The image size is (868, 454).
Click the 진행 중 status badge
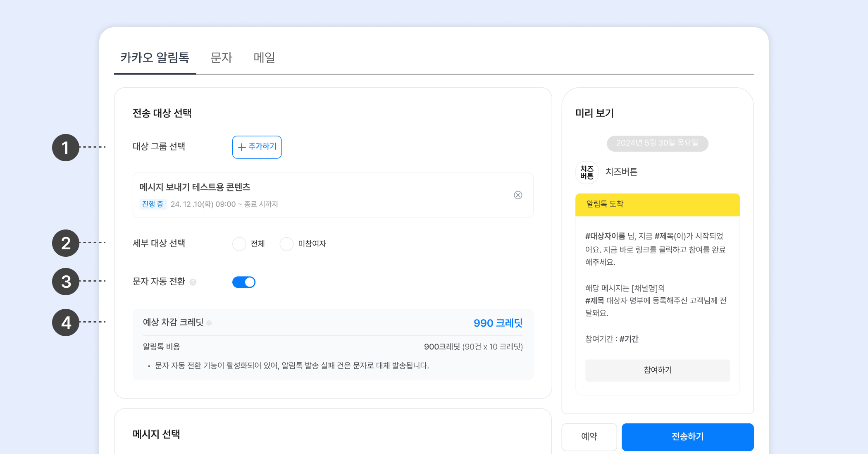[153, 204]
